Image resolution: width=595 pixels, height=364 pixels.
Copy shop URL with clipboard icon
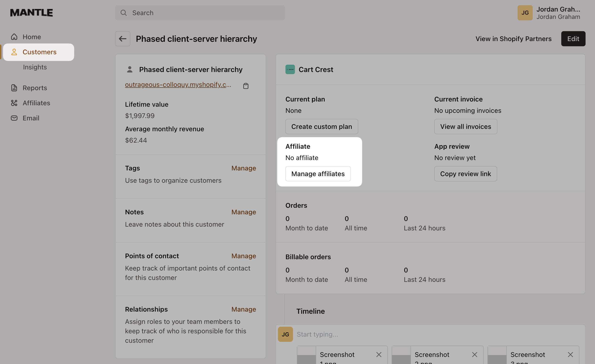pos(246,86)
